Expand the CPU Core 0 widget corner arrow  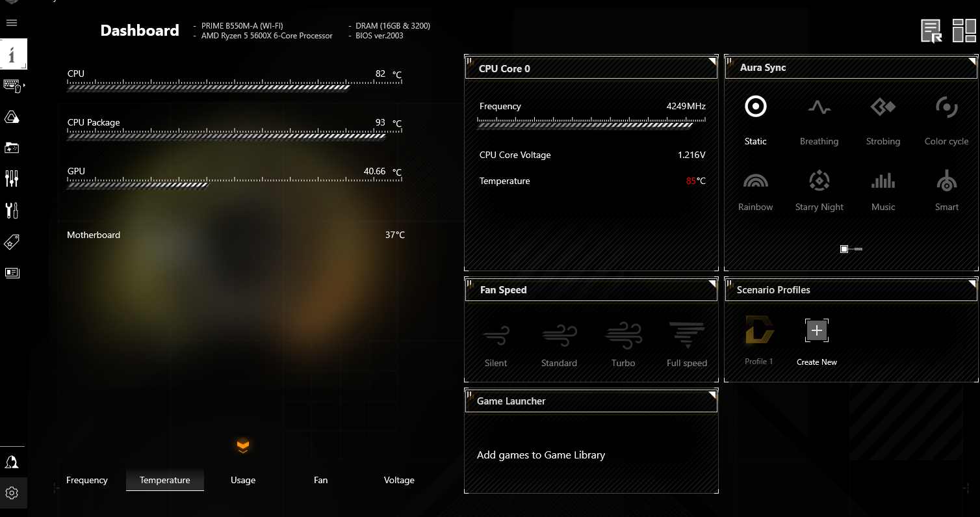point(712,61)
